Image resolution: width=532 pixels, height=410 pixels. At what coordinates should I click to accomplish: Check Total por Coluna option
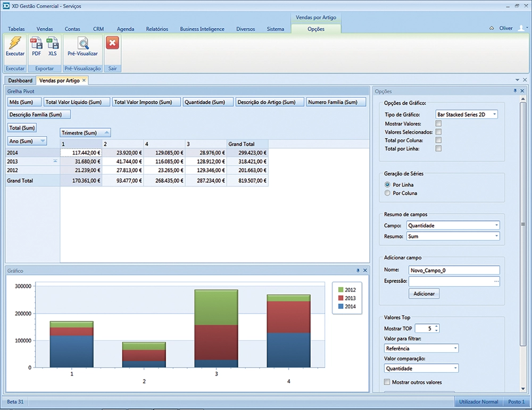[x=438, y=140]
